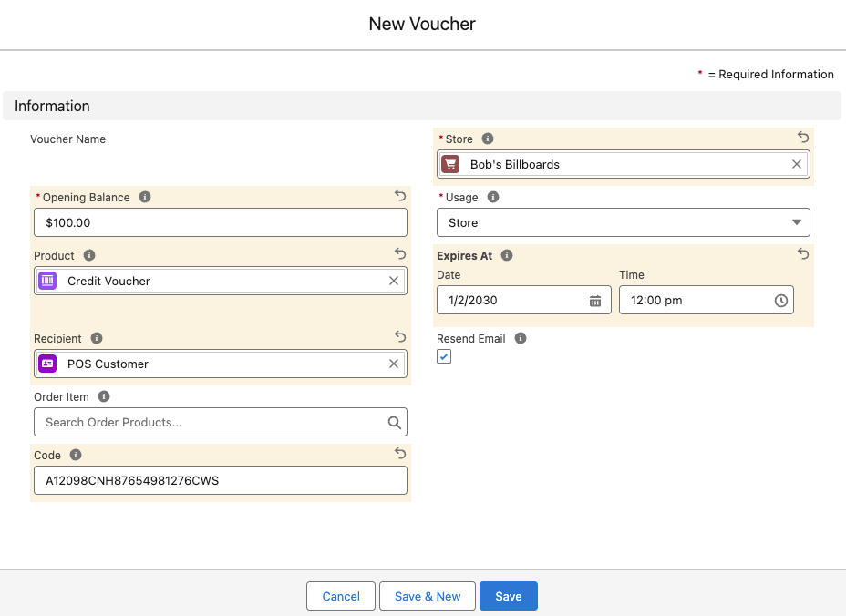Open the Usage field info tooltip
The width and height of the screenshot is (846, 616).
pos(492,197)
